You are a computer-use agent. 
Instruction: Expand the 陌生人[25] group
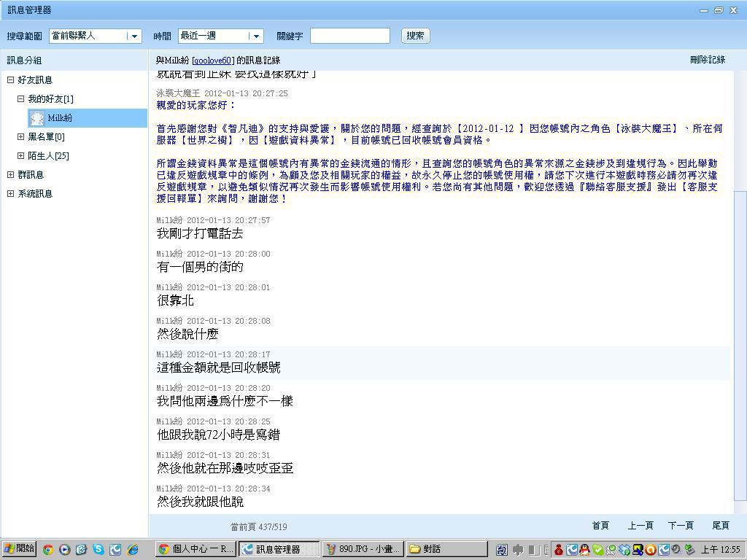click(20, 156)
